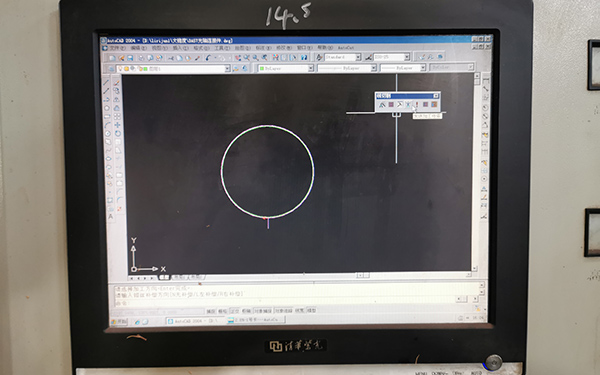Select the Erase modify tool

click(x=117, y=83)
